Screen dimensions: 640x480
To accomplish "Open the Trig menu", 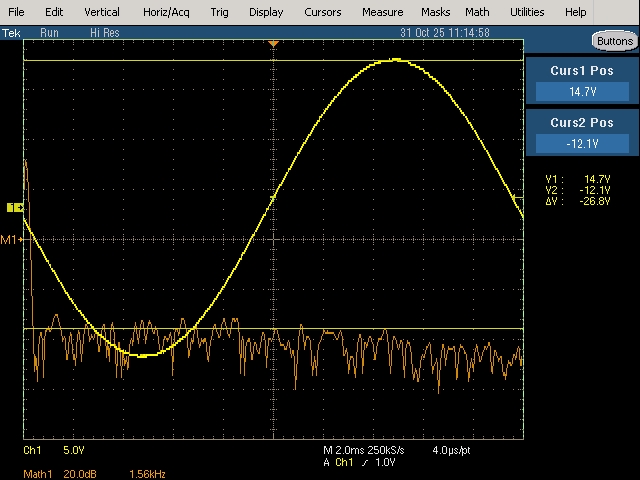I will tap(219, 12).
